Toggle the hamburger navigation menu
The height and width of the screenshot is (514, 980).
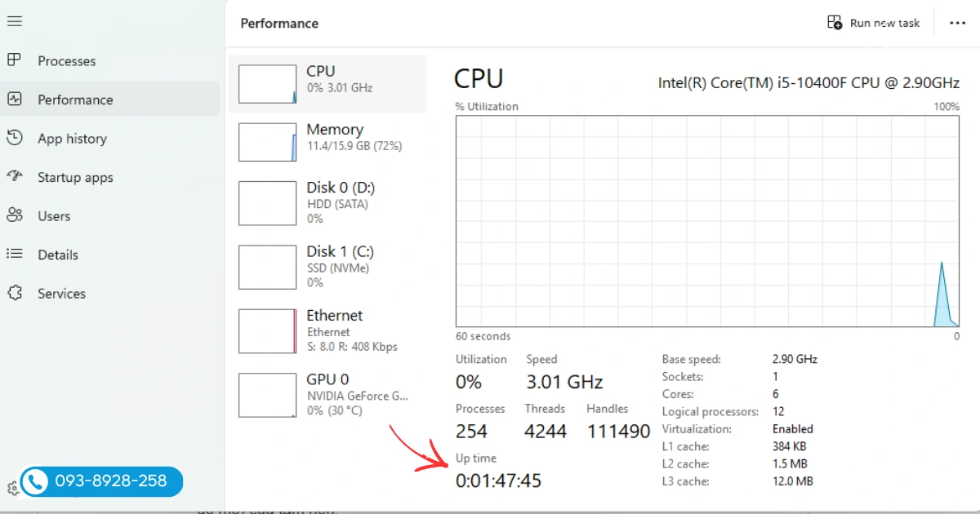15,21
